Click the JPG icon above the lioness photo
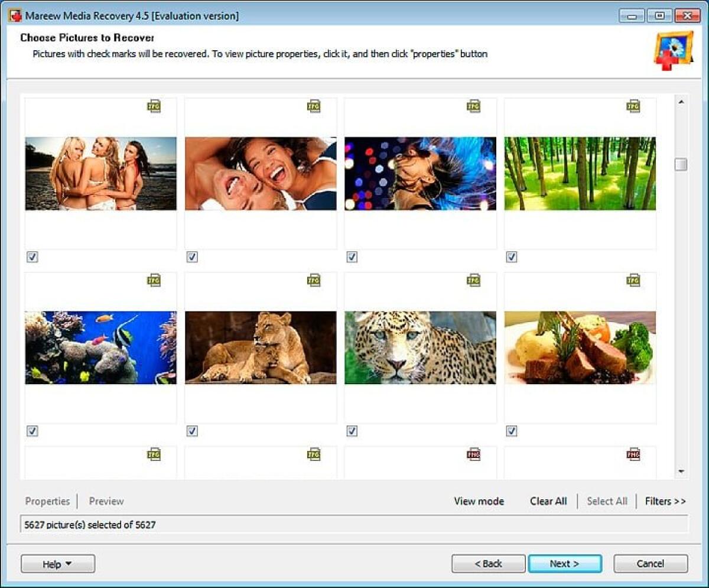This screenshot has width=709, height=588. (x=313, y=281)
